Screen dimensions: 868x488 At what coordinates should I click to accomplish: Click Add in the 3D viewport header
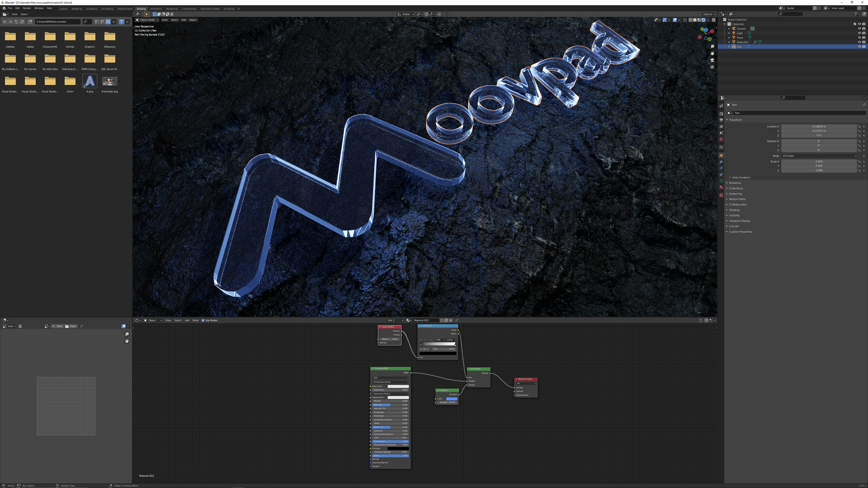[x=184, y=20]
